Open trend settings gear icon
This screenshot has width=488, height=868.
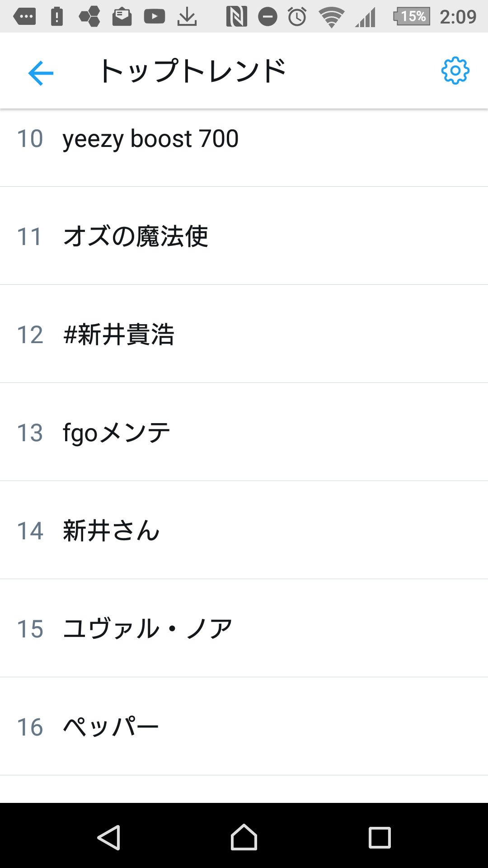pyautogui.click(x=455, y=71)
